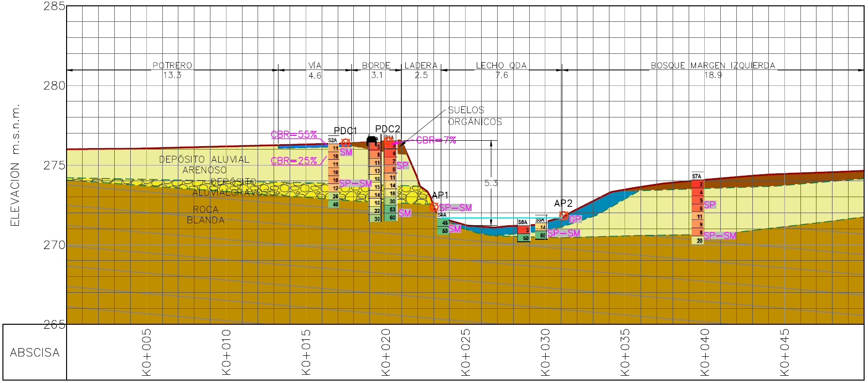Click the 4.6 width dimension
Screen dimensions: 868x383
[x=315, y=76]
